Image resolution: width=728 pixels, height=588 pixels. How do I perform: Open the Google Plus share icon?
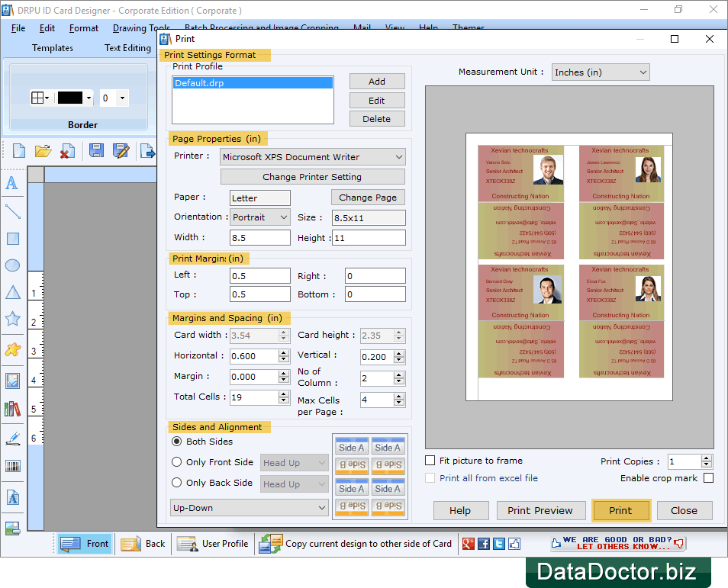click(469, 544)
